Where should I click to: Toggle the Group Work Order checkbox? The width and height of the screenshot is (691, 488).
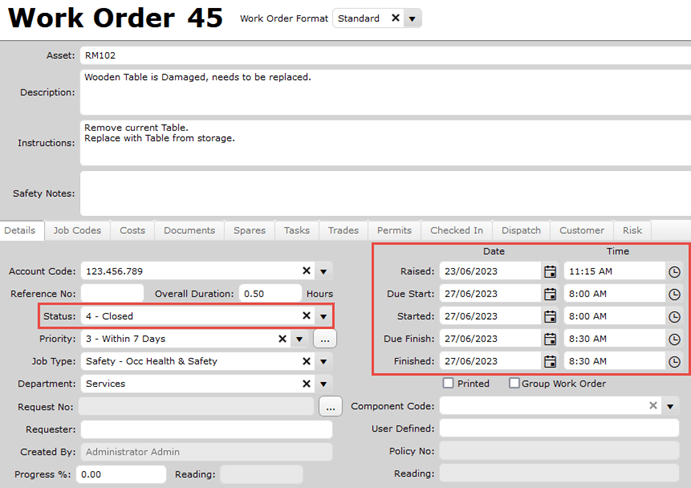pos(514,383)
